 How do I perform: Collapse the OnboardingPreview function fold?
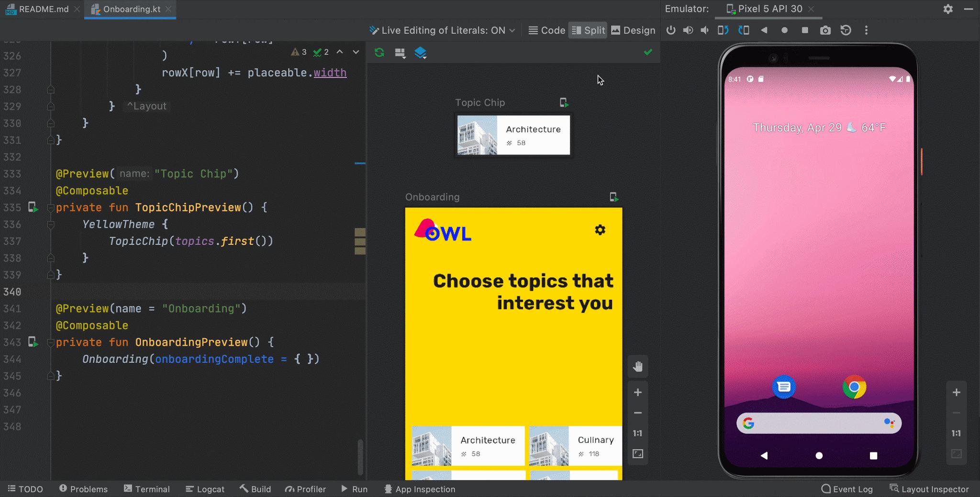click(50, 342)
